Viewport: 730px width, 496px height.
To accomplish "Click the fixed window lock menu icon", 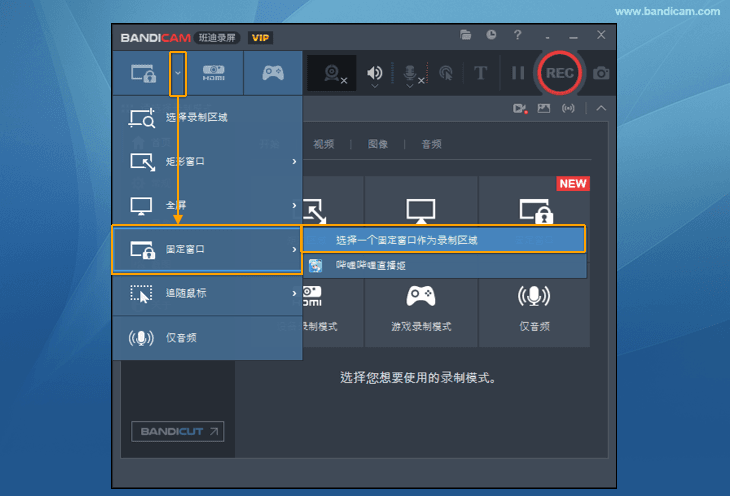I will click(142, 250).
